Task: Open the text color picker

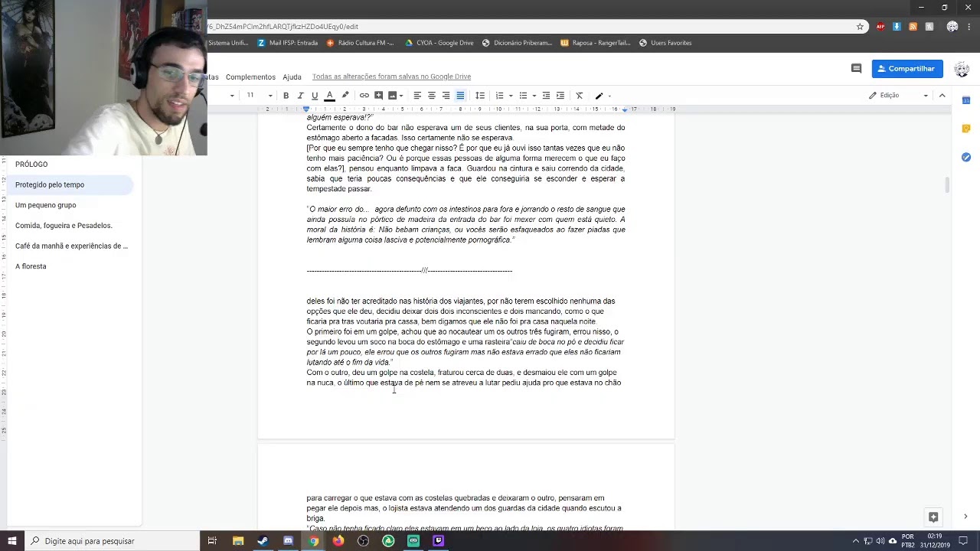Action: (x=329, y=96)
